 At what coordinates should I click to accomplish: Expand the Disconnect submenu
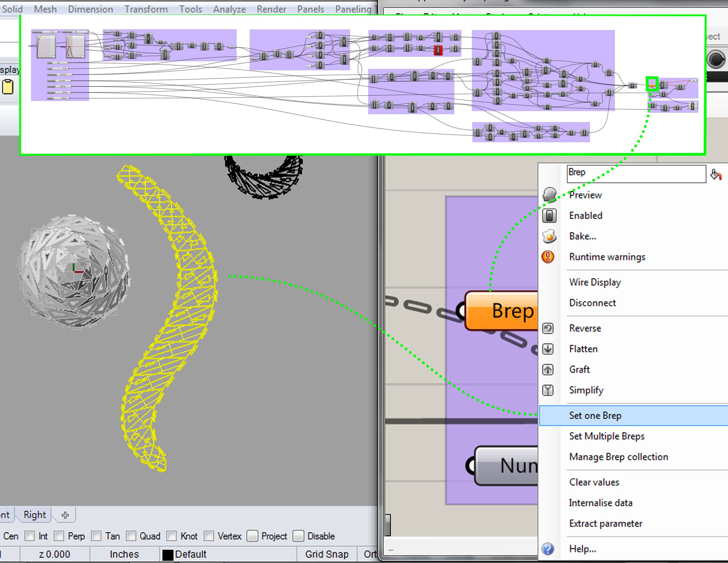click(x=592, y=303)
